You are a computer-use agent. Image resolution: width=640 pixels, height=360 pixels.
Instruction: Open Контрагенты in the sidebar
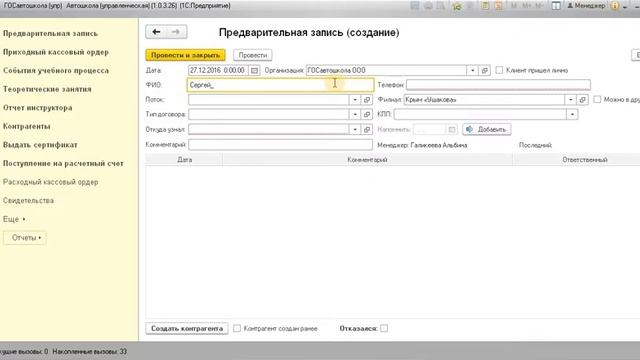[27, 126]
